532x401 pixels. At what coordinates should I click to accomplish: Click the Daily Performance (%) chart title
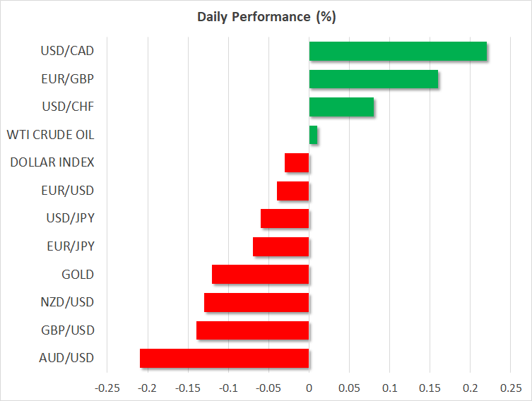coord(266,17)
